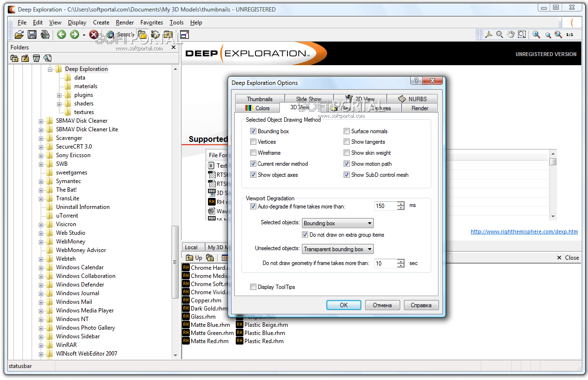Click the Справка button
This screenshot has height=380, width=588.
(x=421, y=305)
